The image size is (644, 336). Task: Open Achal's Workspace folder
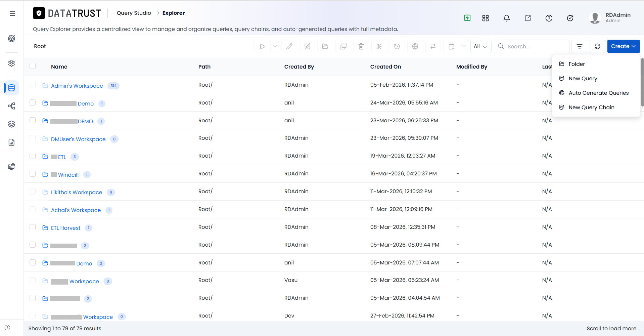tap(76, 210)
